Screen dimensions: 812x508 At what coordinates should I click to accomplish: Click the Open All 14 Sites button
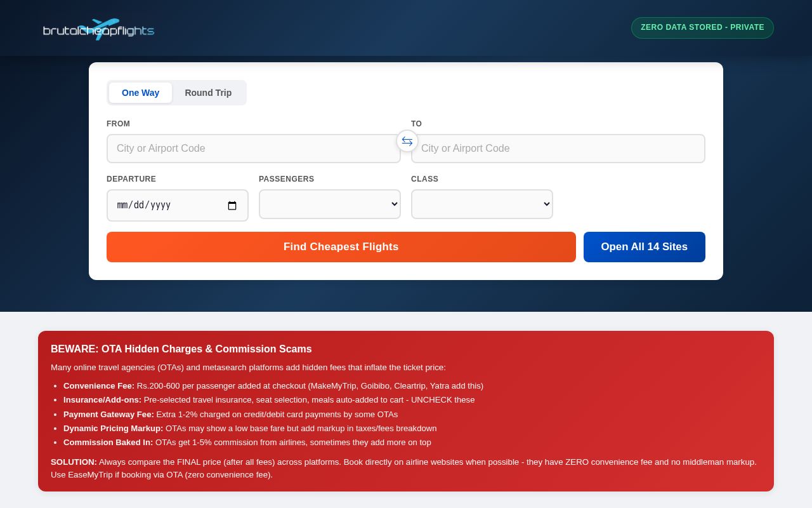pyautogui.click(x=645, y=247)
